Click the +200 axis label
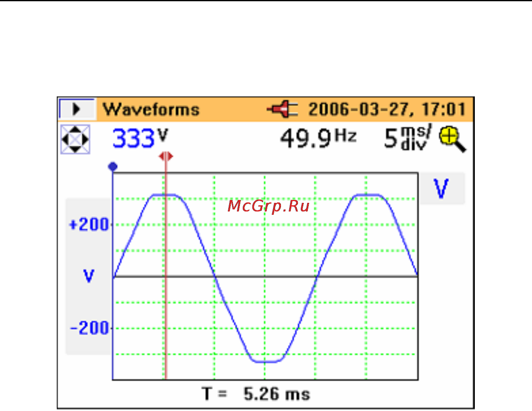532x411 pixels. coord(89,225)
